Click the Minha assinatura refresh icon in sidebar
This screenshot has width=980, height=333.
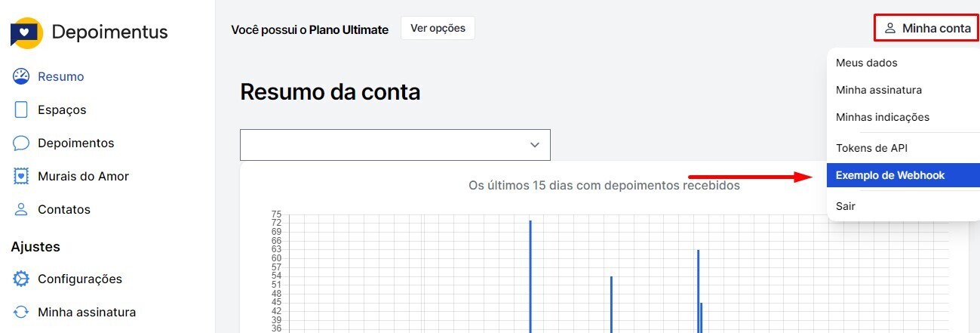click(x=21, y=312)
